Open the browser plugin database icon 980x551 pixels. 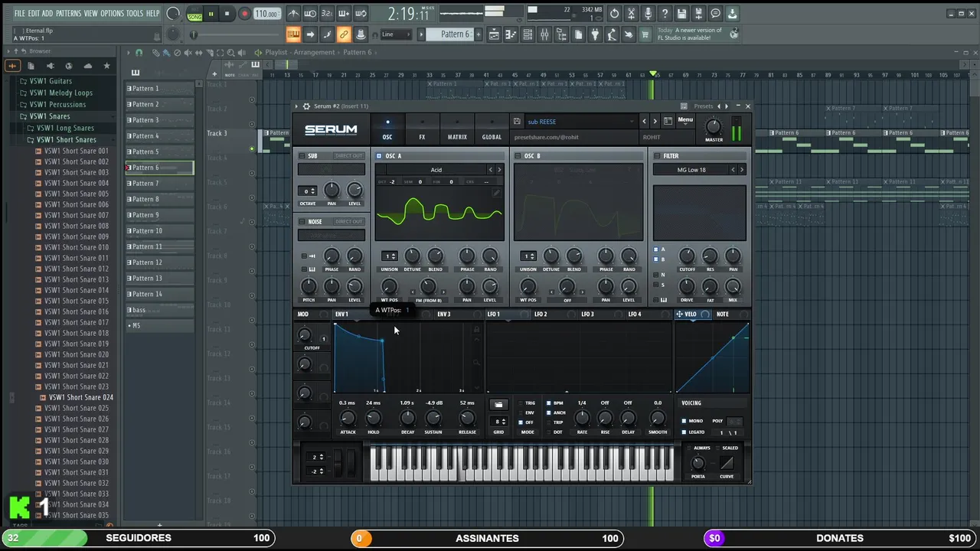click(50, 66)
